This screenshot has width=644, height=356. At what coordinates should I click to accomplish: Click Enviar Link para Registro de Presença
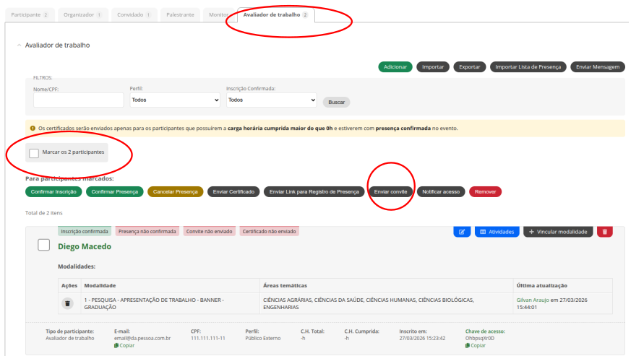(x=314, y=191)
